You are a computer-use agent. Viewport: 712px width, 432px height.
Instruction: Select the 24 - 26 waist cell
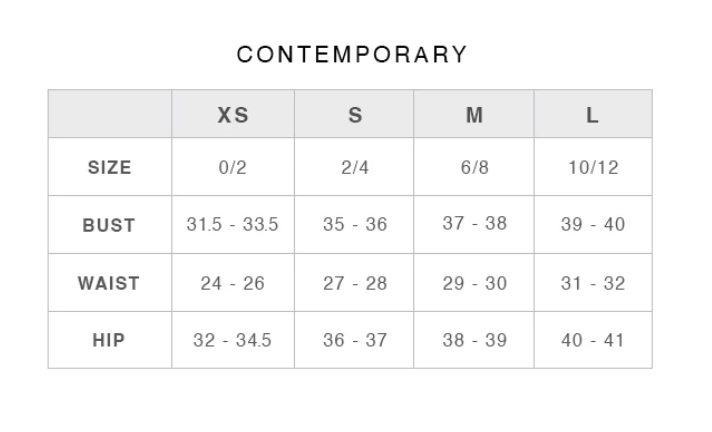(x=232, y=283)
